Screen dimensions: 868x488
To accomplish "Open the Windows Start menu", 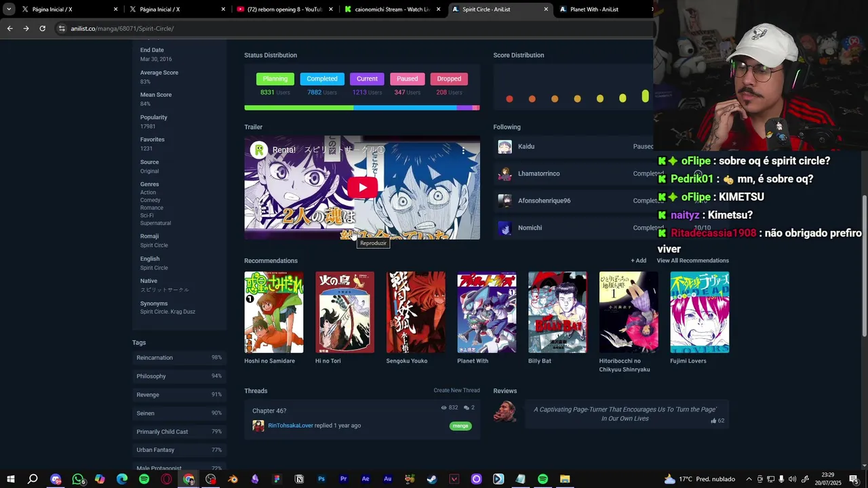I will pos(10,479).
